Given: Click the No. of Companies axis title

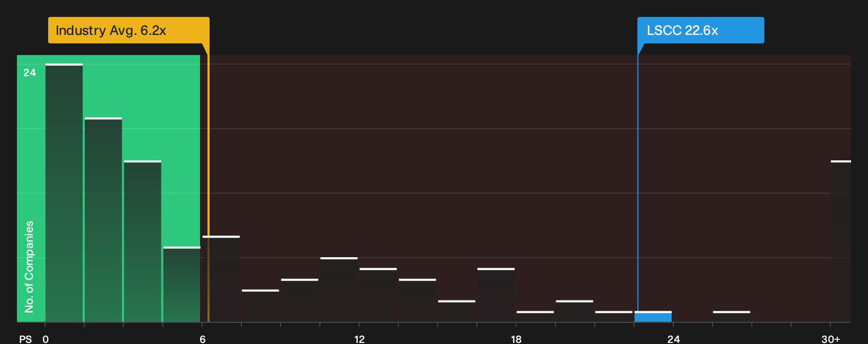Looking at the screenshot, I should tap(29, 267).
